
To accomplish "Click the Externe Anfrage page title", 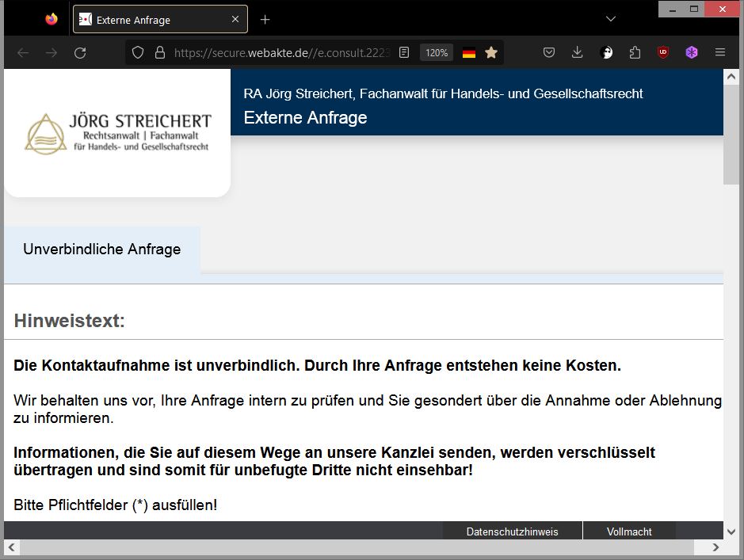I will click(x=305, y=117).
